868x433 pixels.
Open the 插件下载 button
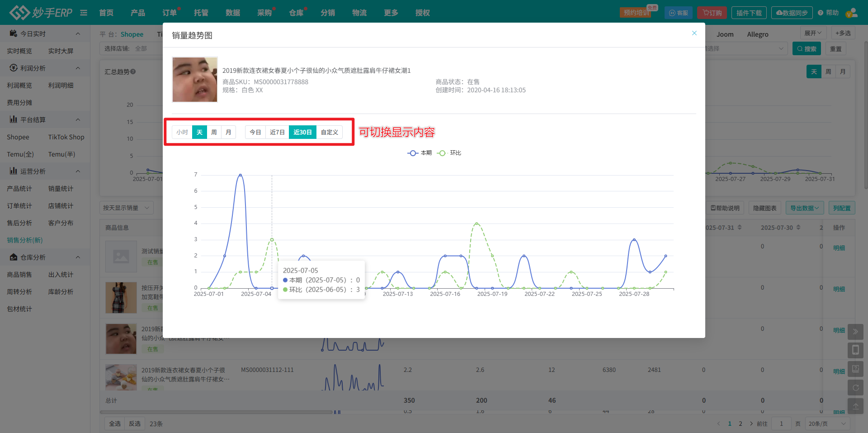click(749, 13)
